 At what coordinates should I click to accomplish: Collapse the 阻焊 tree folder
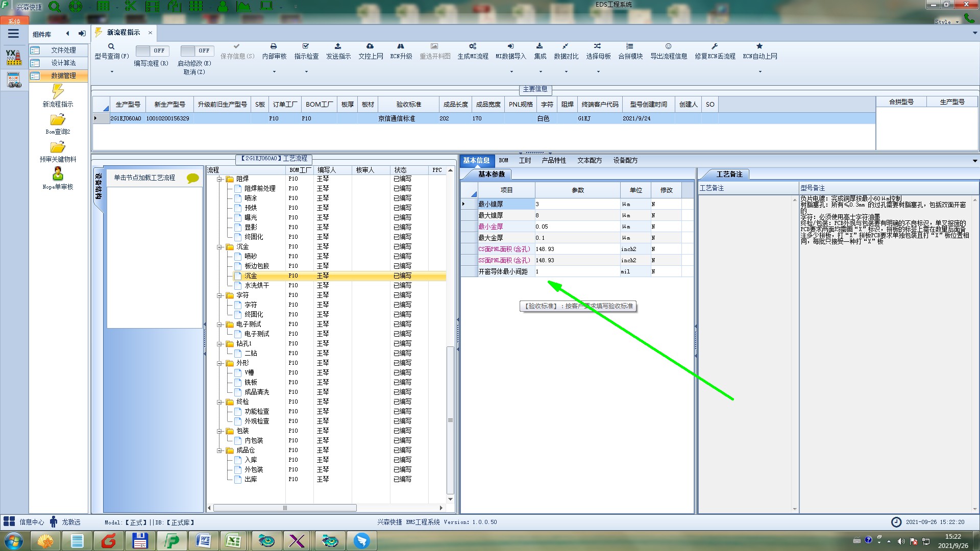tap(220, 179)
